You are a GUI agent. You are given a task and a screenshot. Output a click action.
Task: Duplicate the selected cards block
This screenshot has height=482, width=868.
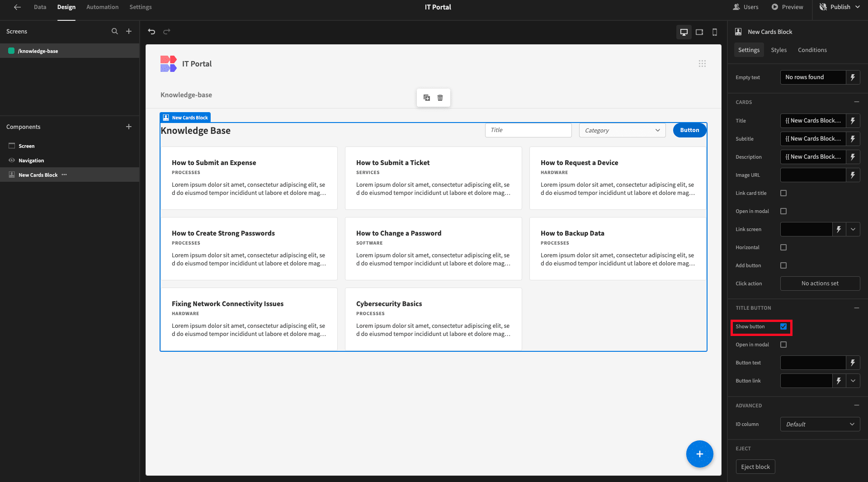(427, 98)
